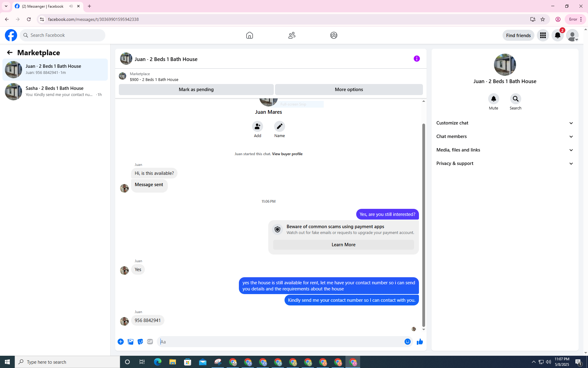Mute the Juan conversation
The image size is (588, 368).
[494, 99]
